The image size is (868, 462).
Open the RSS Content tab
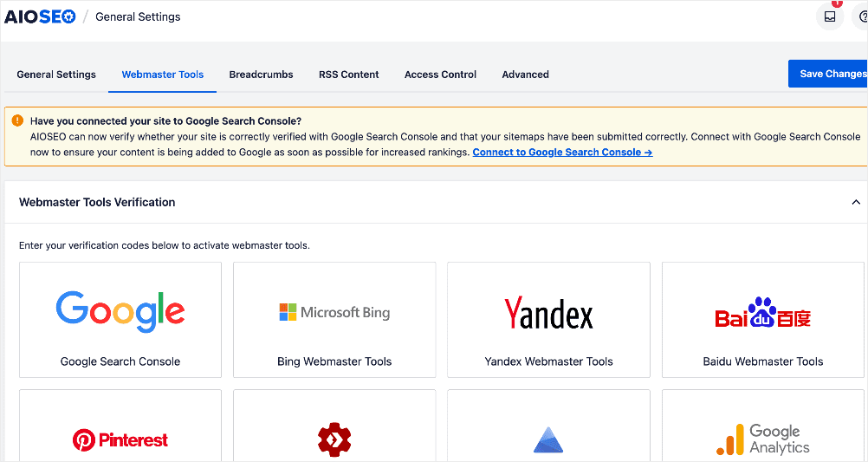click(349, 75)
